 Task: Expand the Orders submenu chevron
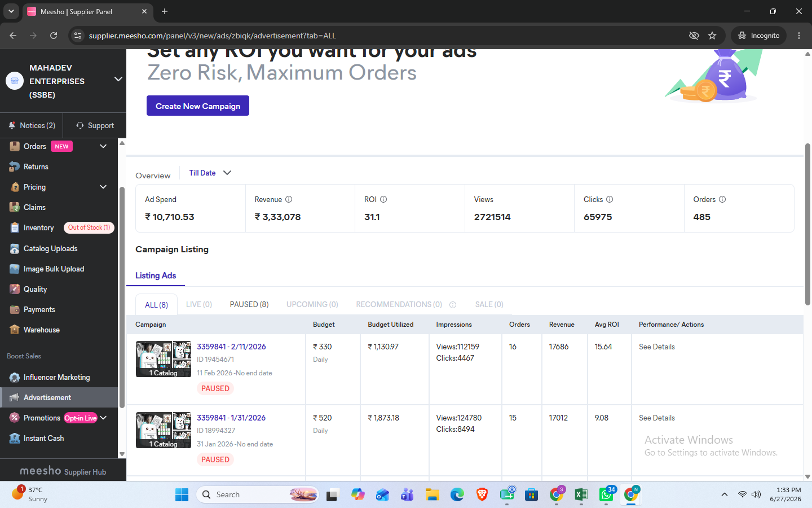tap(103, 146)
